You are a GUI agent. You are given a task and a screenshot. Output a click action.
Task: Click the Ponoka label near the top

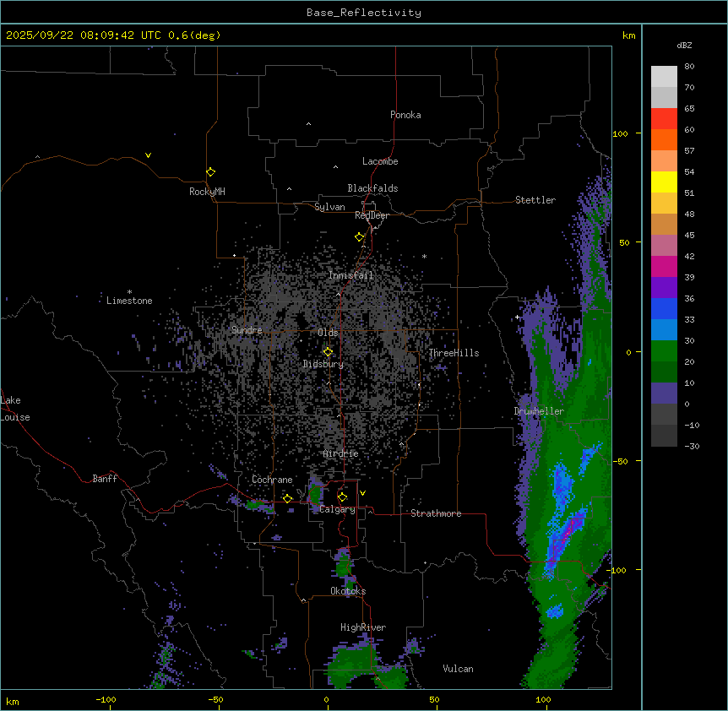405,115
